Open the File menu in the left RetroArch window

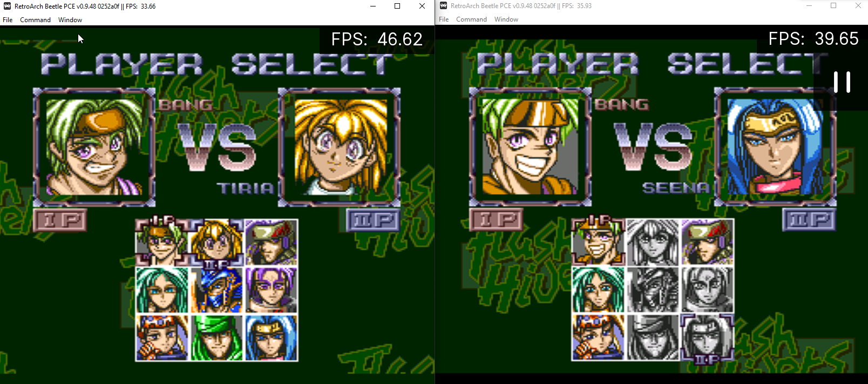pyautogui.click(x=8, y=20)
